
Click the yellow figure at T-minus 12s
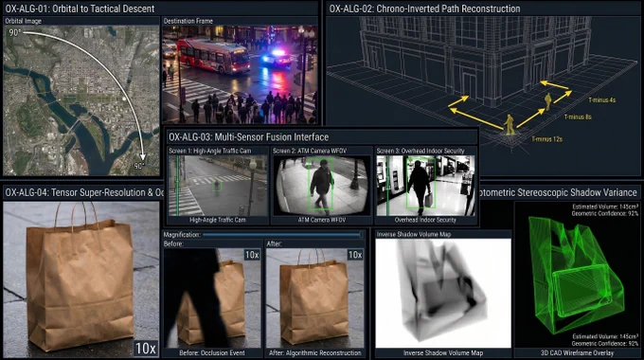tap(510, 124)
